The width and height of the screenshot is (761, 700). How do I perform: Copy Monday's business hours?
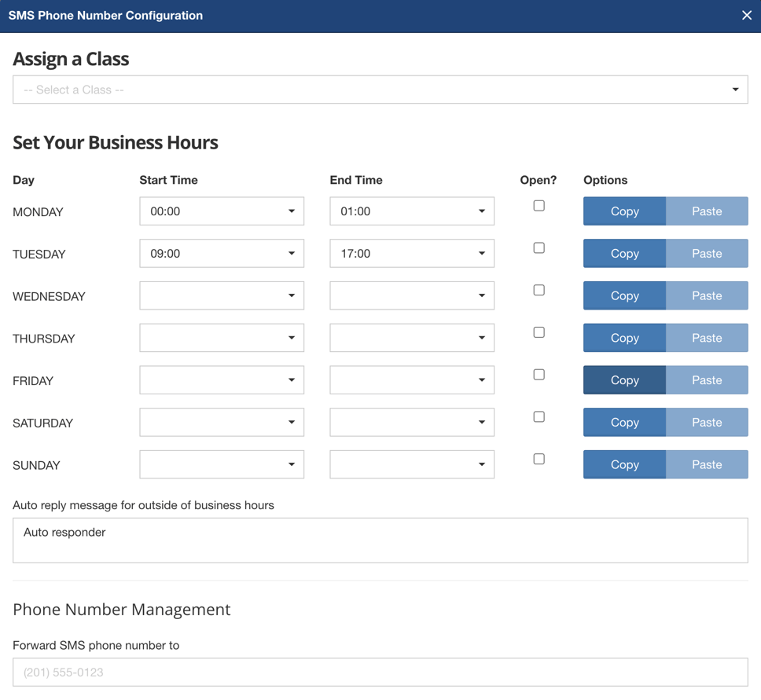point(624,211)
